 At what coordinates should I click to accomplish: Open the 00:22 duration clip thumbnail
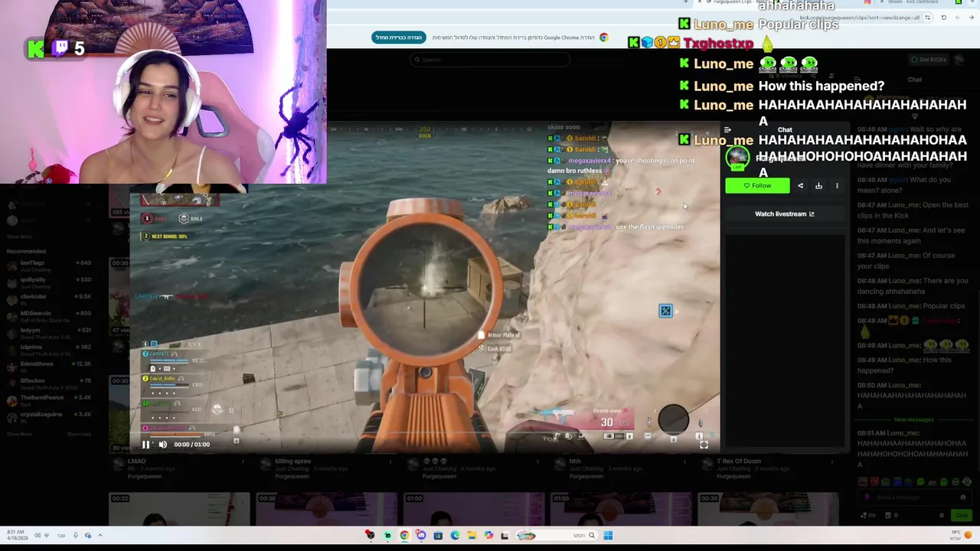pos(179,510)
